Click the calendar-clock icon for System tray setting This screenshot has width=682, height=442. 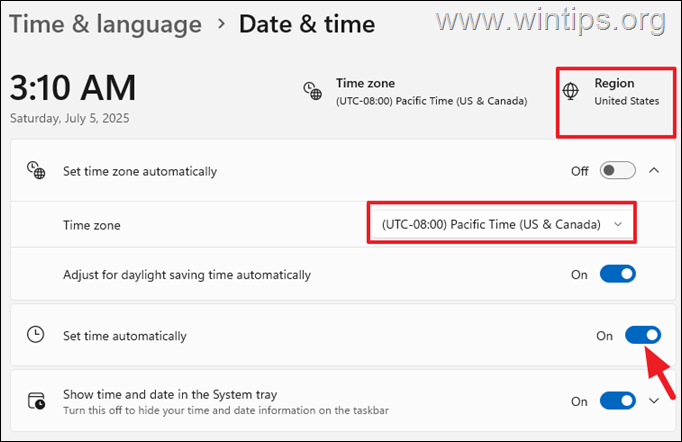36,401
